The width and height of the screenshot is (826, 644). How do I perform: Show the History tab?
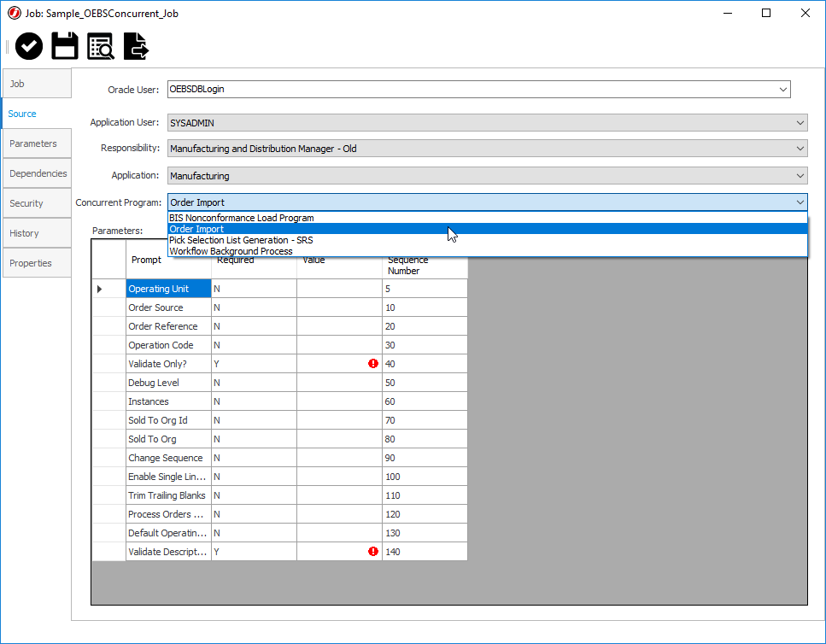tap(37, 233)
